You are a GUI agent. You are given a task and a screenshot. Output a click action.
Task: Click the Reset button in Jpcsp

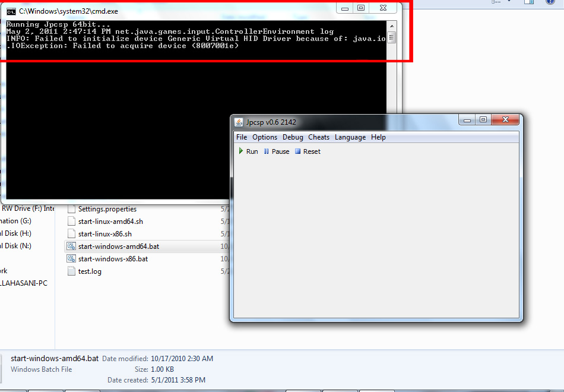pyautogui.click(x=308, y=151)
